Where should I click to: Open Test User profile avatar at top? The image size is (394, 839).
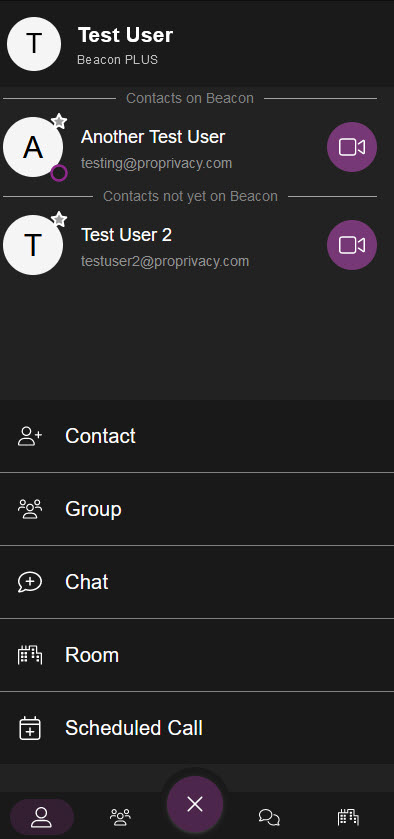pos(34,44)
